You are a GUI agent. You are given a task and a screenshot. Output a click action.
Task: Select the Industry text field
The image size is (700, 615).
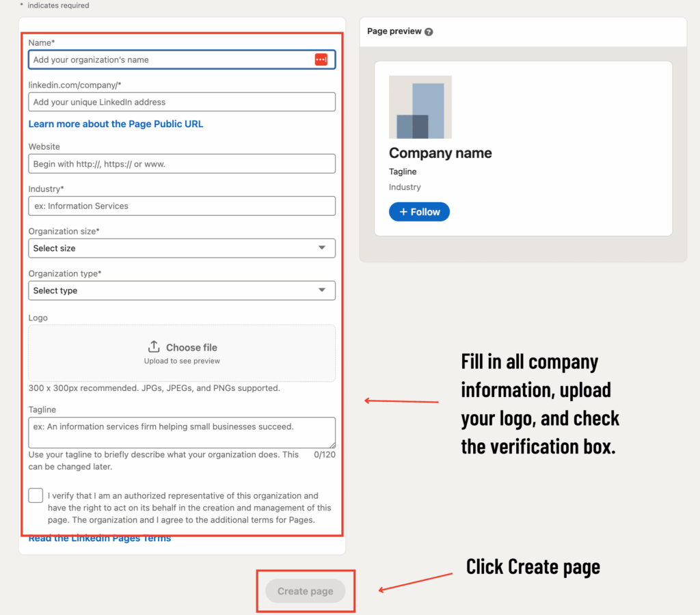click(182, 206)
